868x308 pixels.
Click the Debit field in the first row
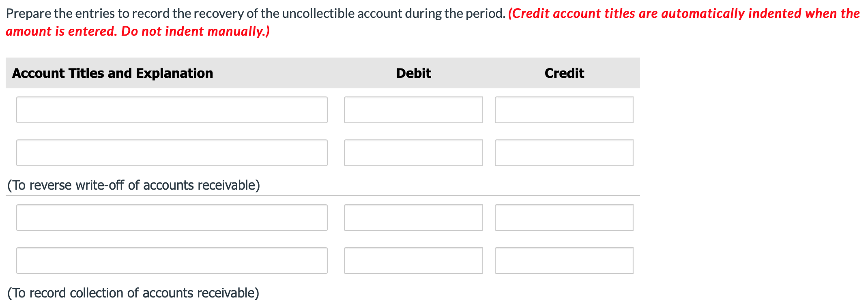[x=413, y=110]
